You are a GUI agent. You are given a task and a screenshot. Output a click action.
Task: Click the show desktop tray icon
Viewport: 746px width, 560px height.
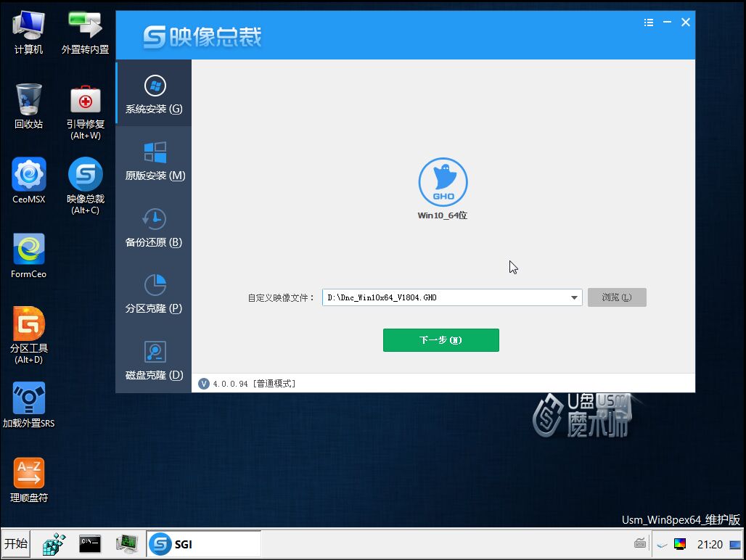pos(735,544)
